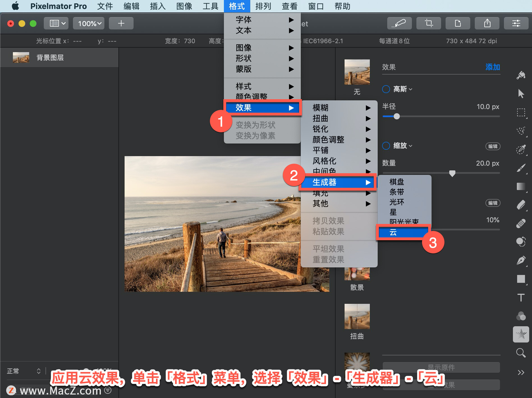Select the Paint brush tool

pos(521,168)
